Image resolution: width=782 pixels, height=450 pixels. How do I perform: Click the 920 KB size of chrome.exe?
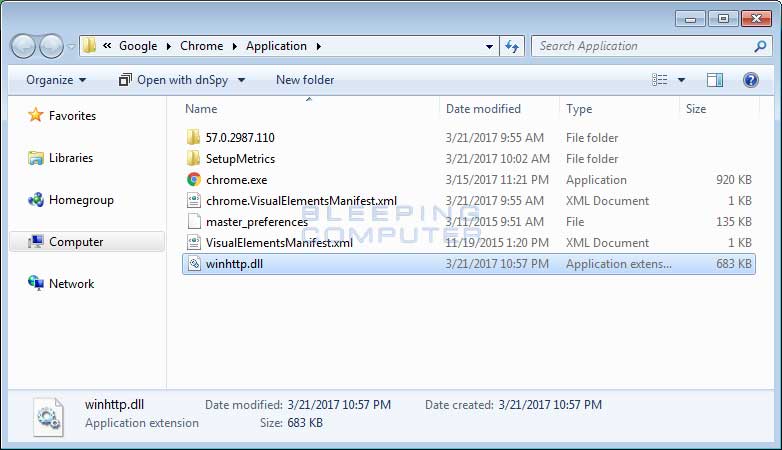tap(734, 180)
